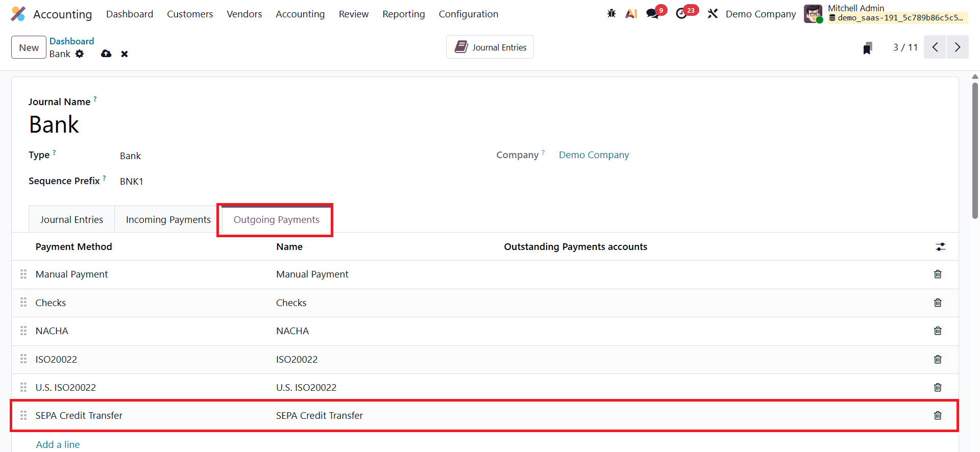Open the Vendors menu
Viewport: 980px width, 452px height.
pyautogui.click(x=244, y=14)
